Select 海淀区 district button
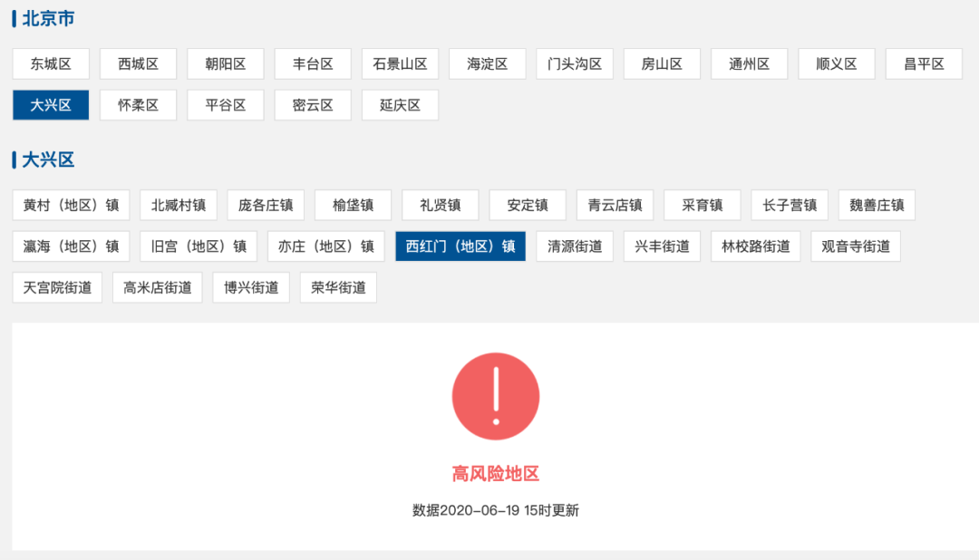979x560 pixels. click(x=488, y=63)
